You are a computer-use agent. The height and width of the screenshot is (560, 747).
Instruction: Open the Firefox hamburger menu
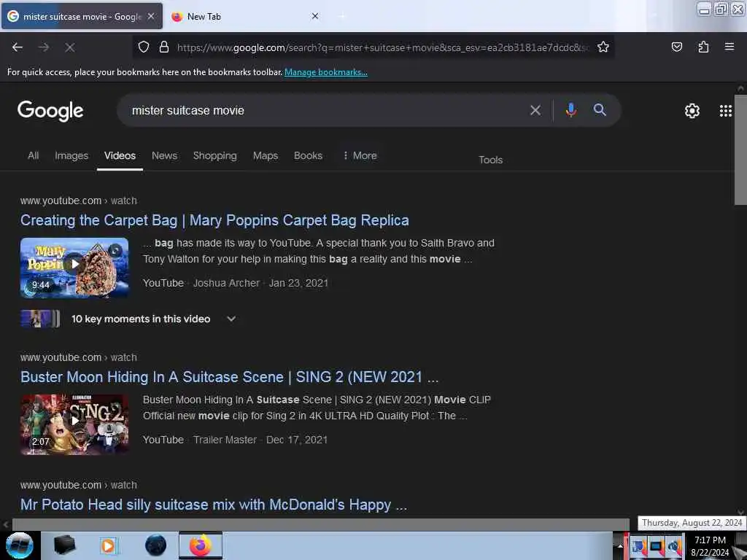pos(729,47)
